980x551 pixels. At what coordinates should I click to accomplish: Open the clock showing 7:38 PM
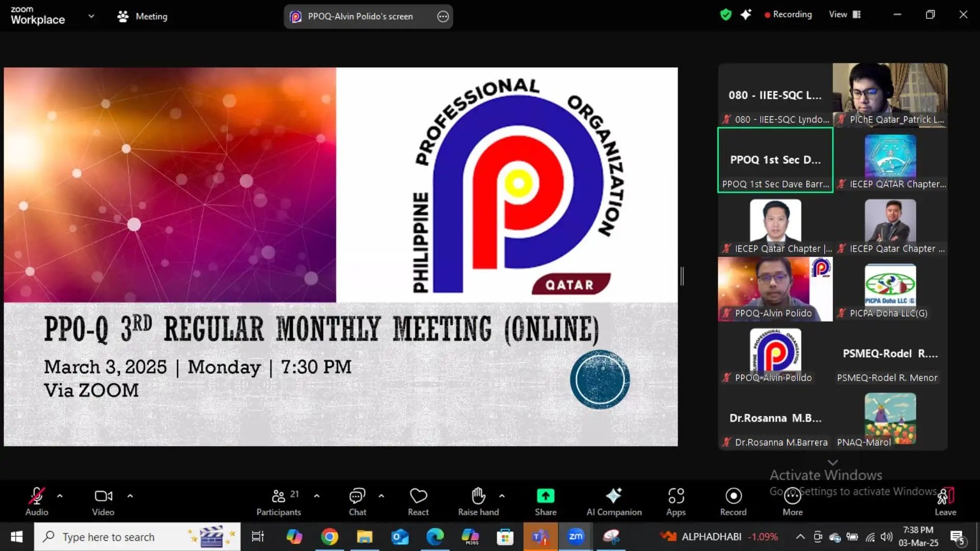click(918, 537)
